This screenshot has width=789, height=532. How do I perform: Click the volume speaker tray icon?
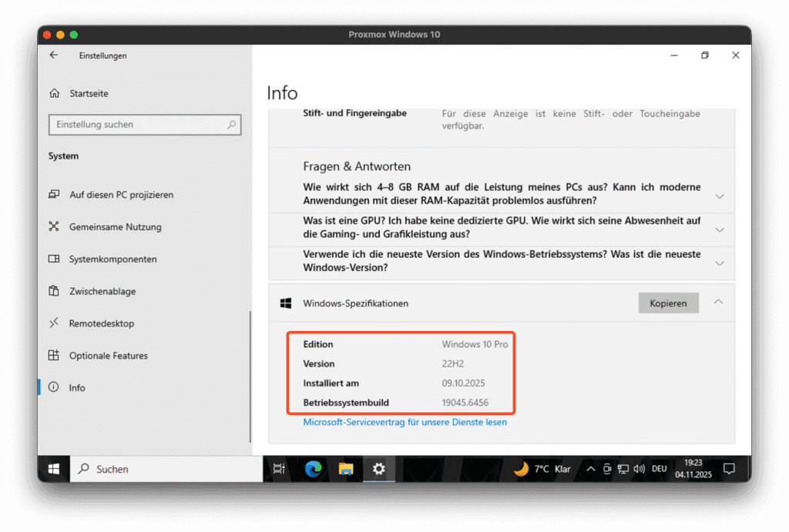(639, 468)
